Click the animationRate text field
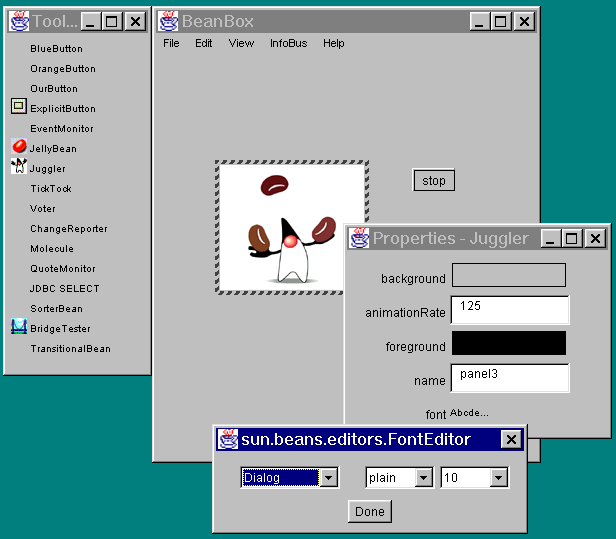Viewport: 616px width, 539px height. pyautogui.click(x=510, y=310)
